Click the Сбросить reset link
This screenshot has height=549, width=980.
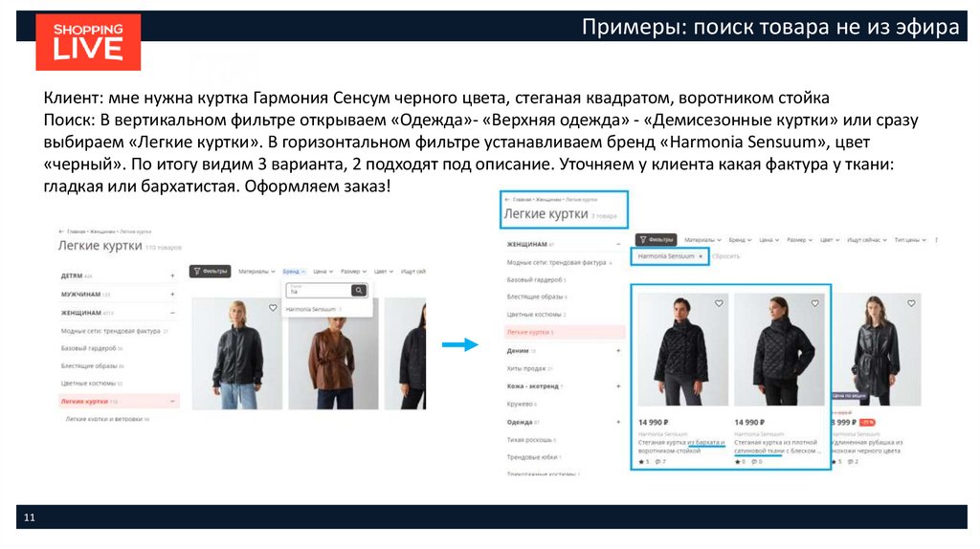[x=725, y=256]
